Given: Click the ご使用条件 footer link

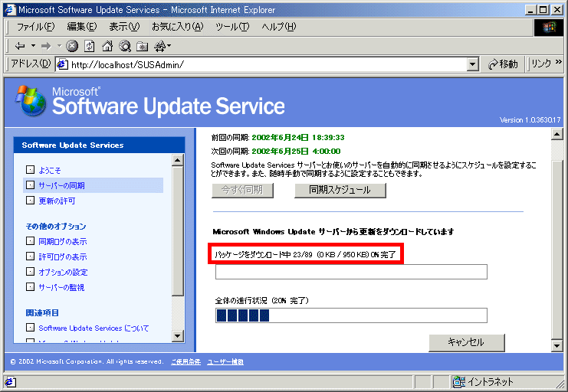Looking at the screenshot, I should click(186, 361).
